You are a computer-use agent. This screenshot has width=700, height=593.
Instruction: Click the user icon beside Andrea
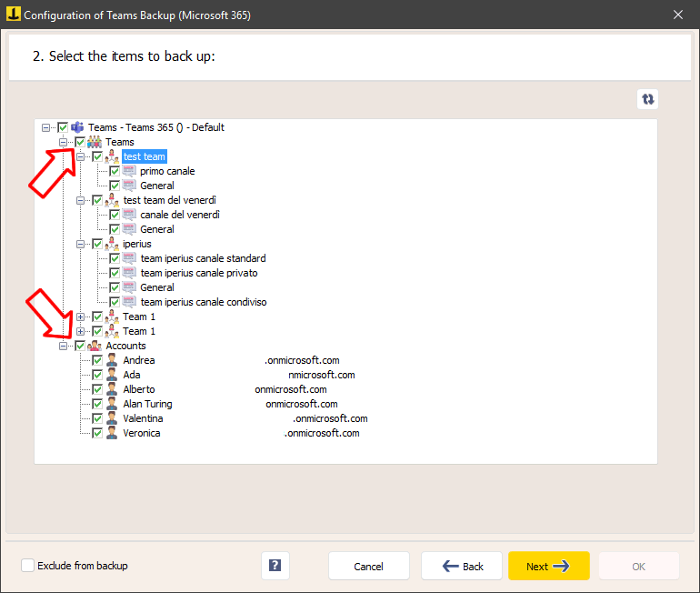[112, 360]
